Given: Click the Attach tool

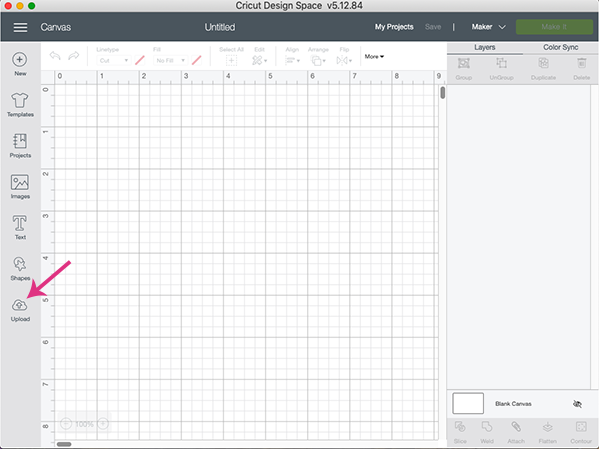Looking at the screenshot, I should (516, 432).
